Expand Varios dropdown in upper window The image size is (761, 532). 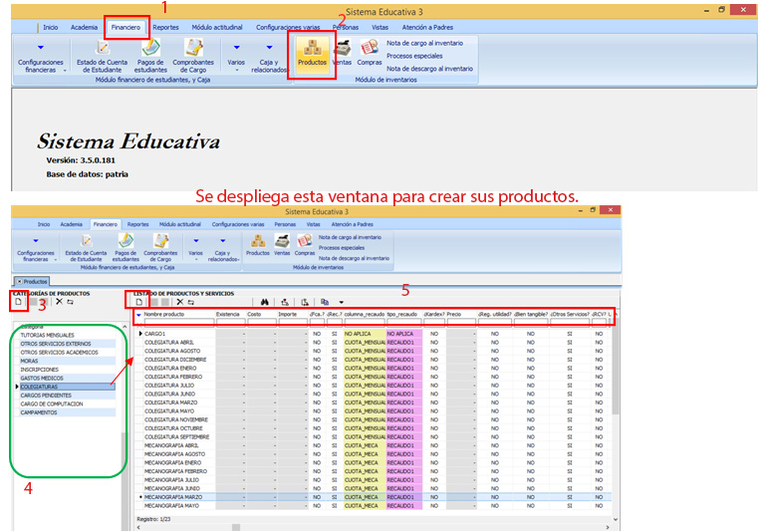coord(236,57)
